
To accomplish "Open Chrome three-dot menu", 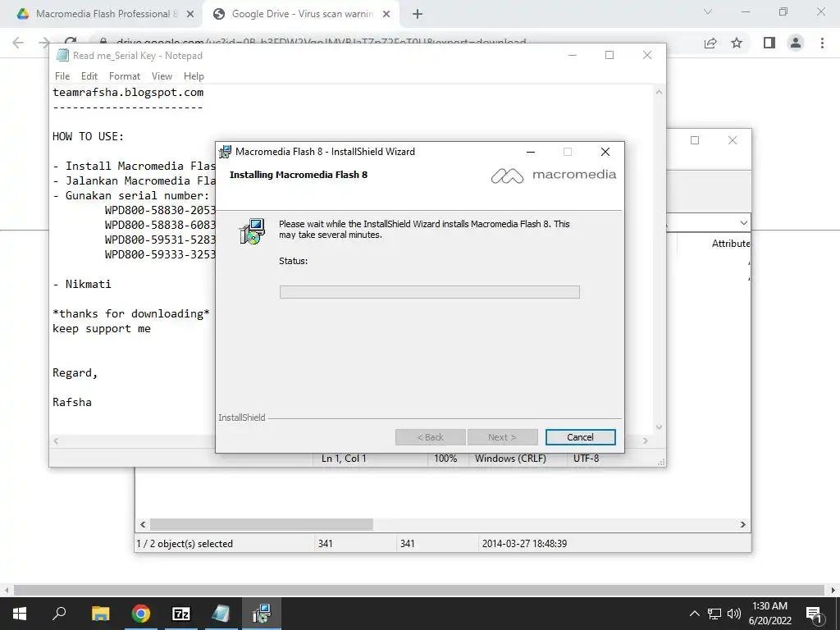I will click(822, 43).
